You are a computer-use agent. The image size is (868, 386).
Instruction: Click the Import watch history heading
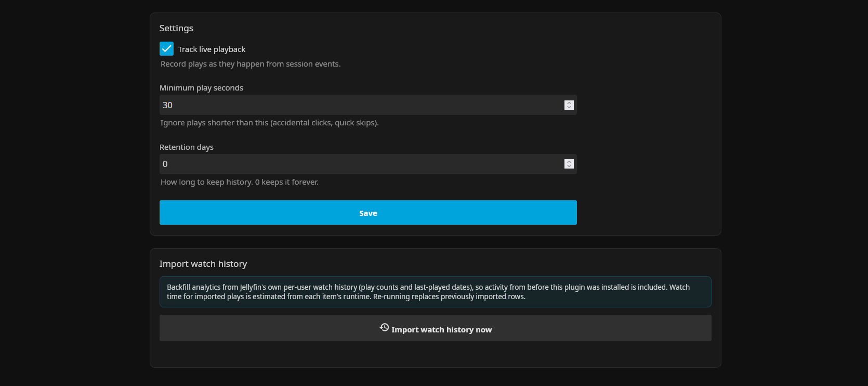click(x=203, y=264)
